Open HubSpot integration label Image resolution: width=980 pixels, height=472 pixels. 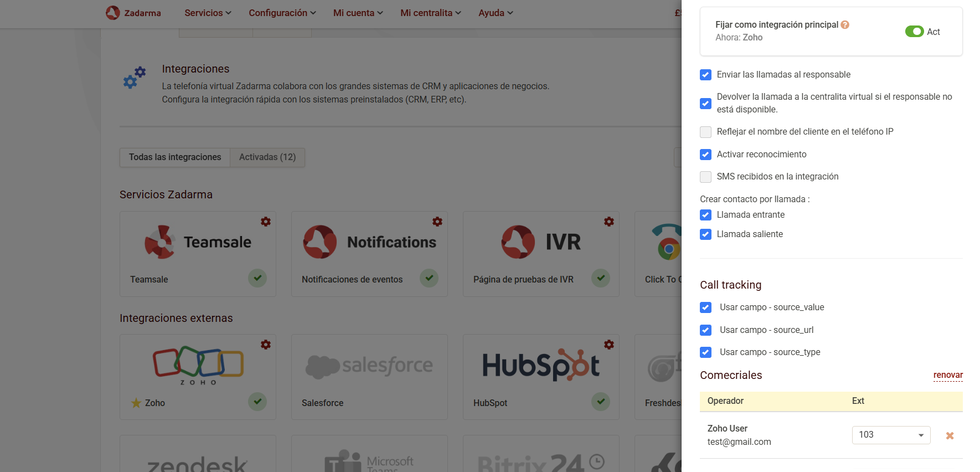coord(490,403)
